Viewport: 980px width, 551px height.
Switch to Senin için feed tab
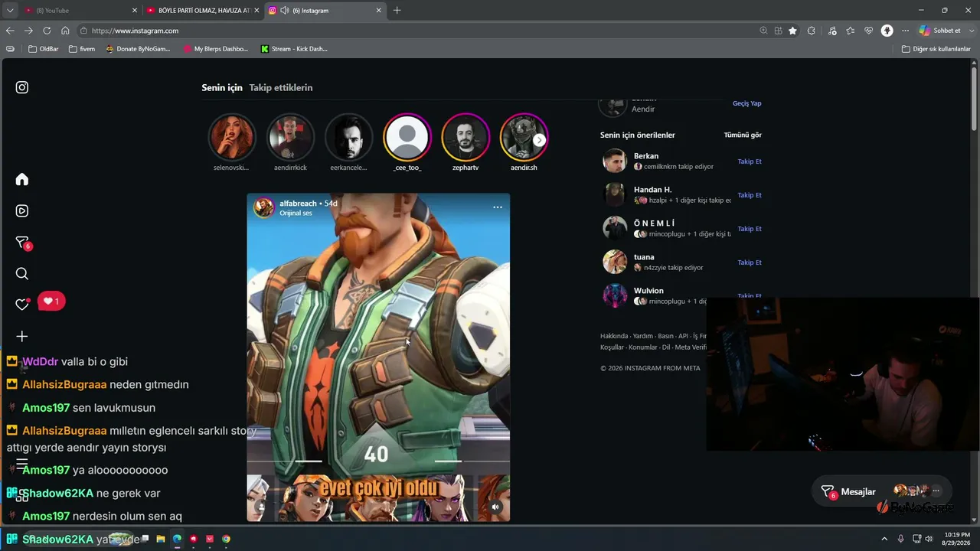[222, 88]
